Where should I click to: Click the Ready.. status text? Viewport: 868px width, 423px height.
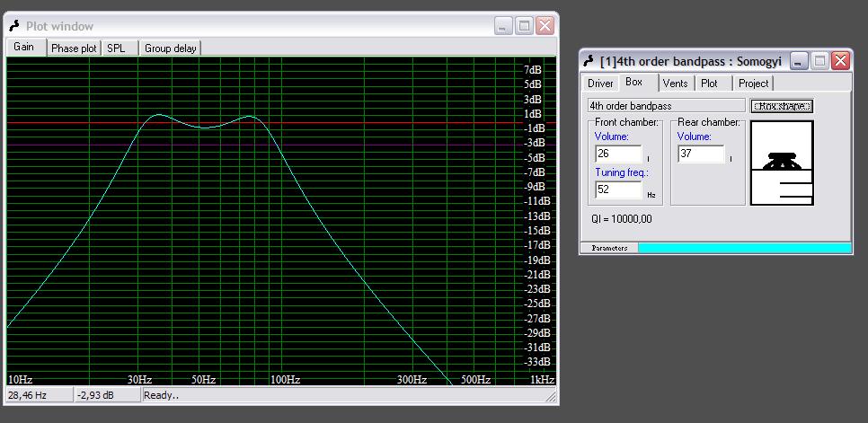click(x=161, y=395)
